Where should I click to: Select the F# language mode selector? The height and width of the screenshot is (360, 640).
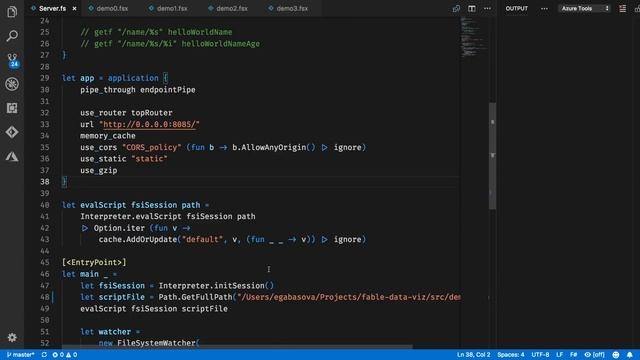pos(573,355)
